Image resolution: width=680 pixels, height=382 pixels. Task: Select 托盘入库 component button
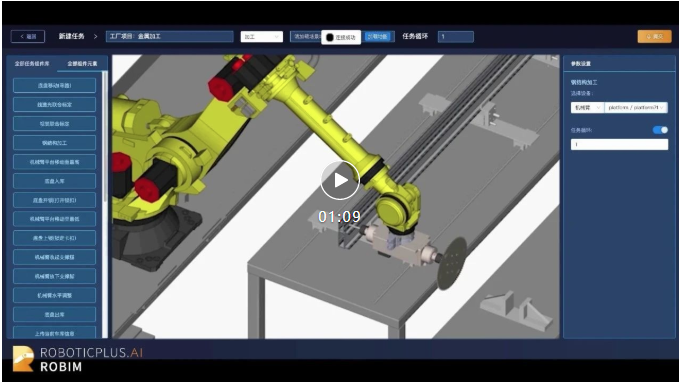[x=54, y=181]
